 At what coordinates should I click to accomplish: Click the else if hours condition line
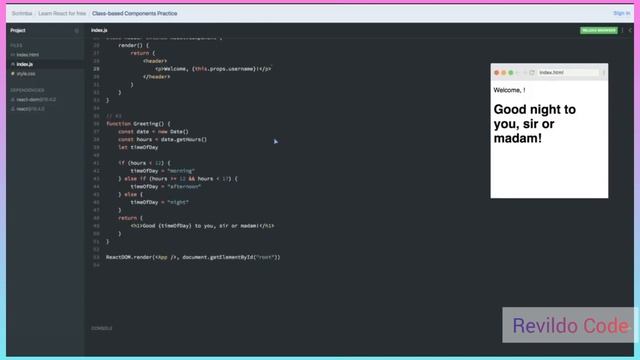[x=178, y=179]
